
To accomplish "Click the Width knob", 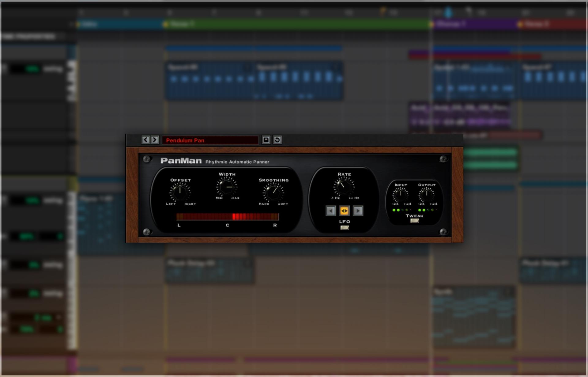I will (227, 186).
